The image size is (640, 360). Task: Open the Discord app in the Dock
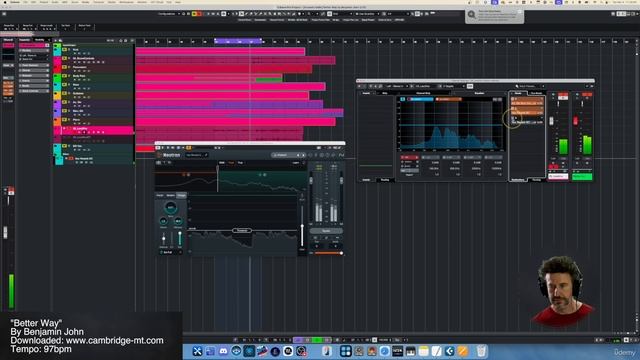[x=223, y=351]
